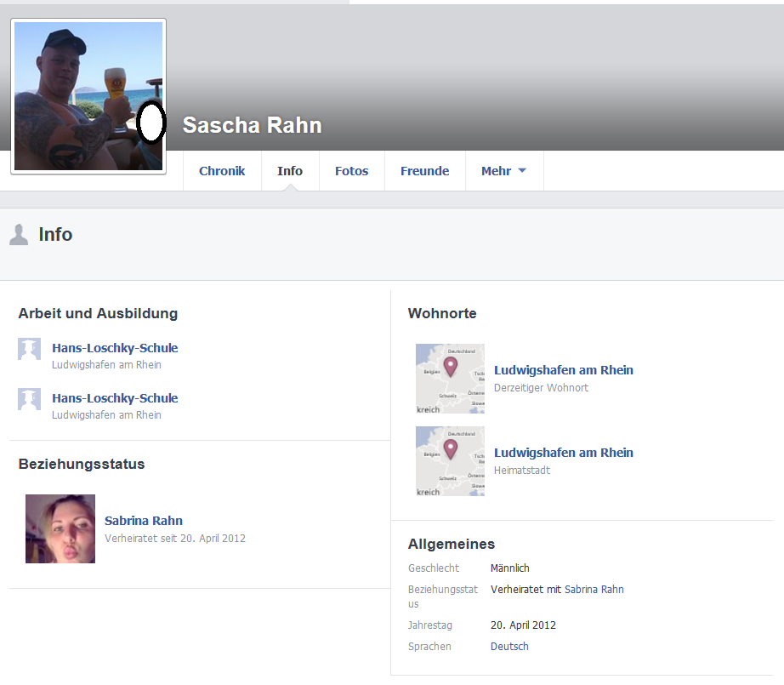Open Ludwigshafen am Rhein link above Derzeitiger Wohnort
Image resolution: width=784 pixels, height=685 pixels.
563,370
